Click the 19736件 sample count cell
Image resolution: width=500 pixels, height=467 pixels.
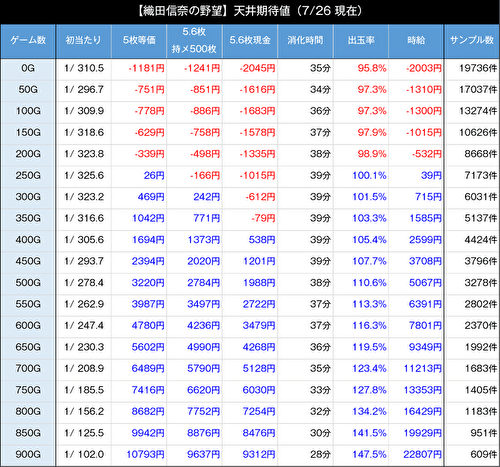[x=478, y=68]
